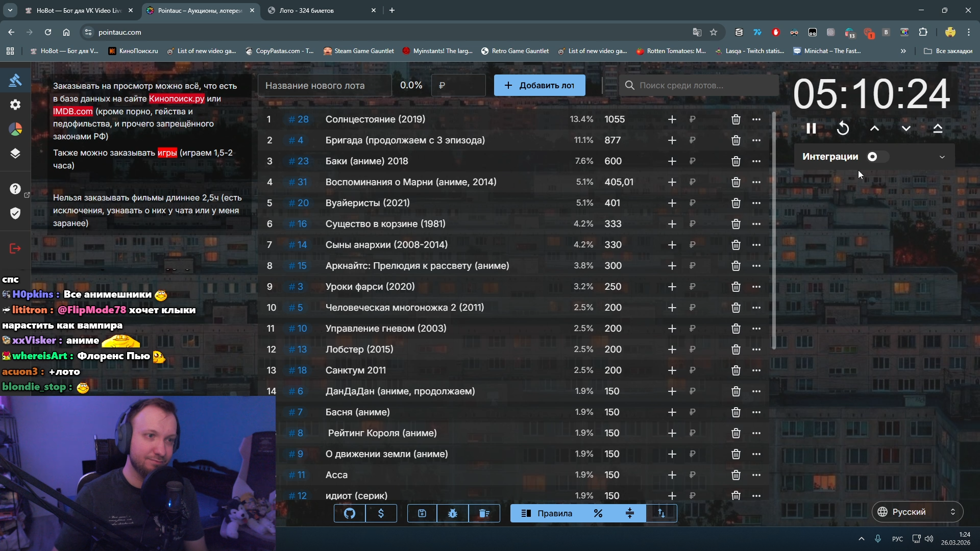Toggle the percent display button
Viewport: 980px width, 551px height.
598,513
